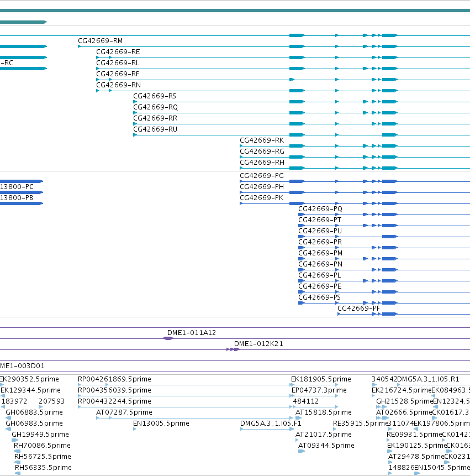Click the 13800-PC protein label
This screenshot has width=470, height=476.
(17, 187)
